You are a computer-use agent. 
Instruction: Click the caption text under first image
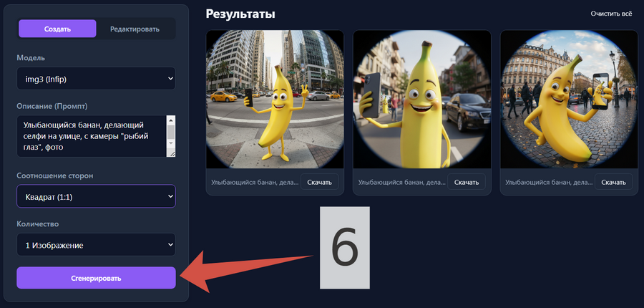(x=253, y=183)
